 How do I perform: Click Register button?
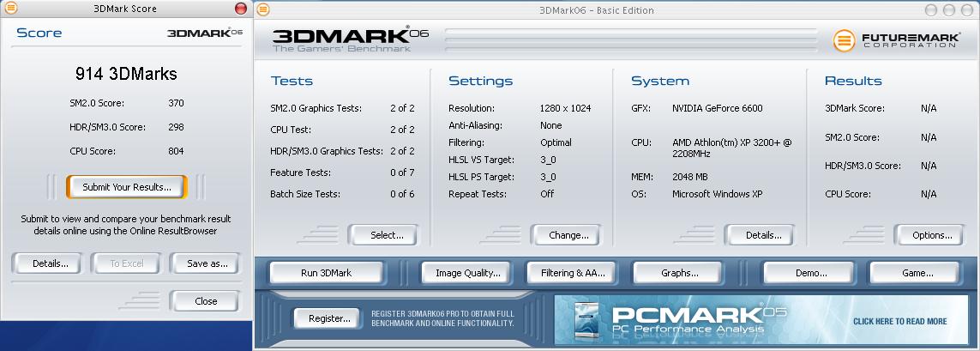[327, 318]
